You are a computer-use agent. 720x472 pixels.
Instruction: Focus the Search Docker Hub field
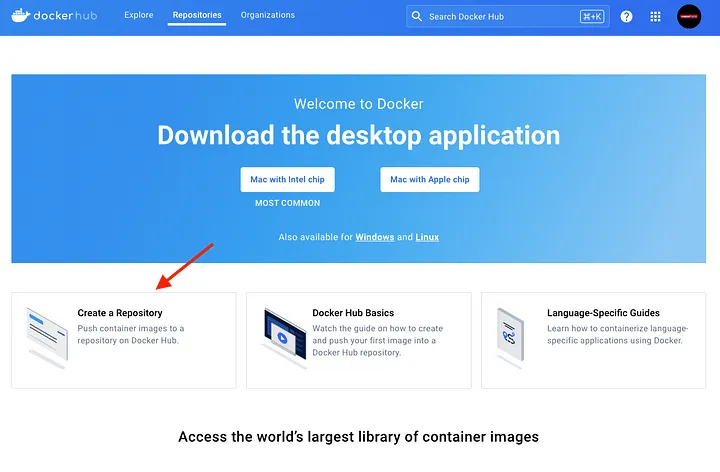click(x=508, y=17)
